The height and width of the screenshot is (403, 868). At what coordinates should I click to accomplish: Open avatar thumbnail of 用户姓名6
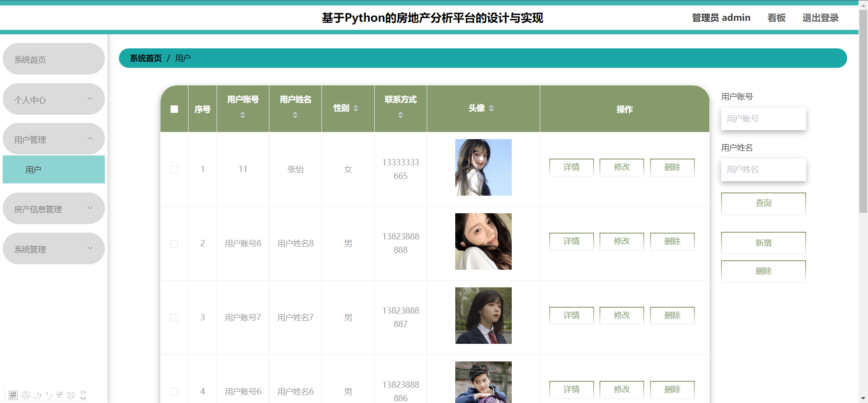pos(483,382)
